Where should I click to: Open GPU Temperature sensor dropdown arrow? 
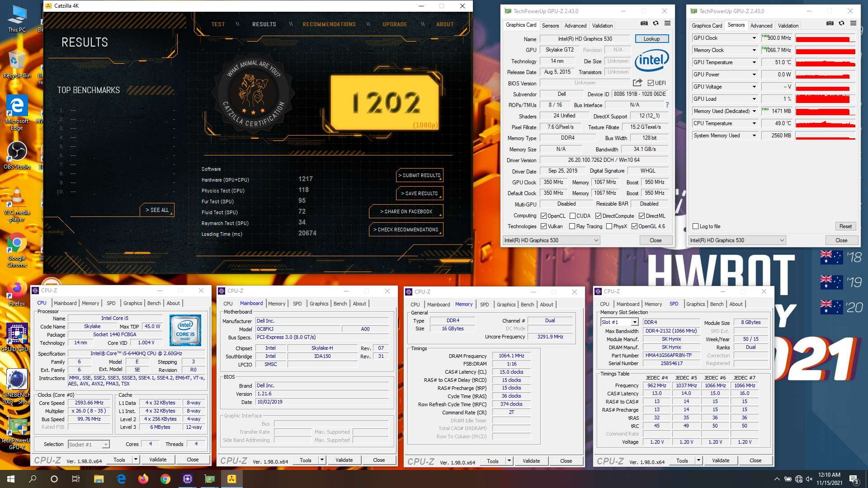(754, 62)
